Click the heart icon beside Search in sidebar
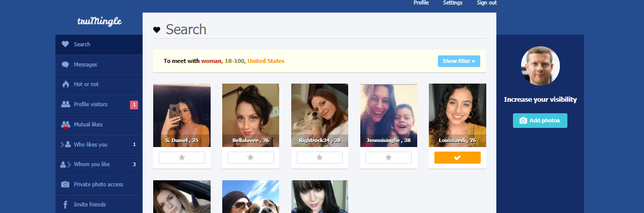 pyautogui.click(x=65, y=44)
